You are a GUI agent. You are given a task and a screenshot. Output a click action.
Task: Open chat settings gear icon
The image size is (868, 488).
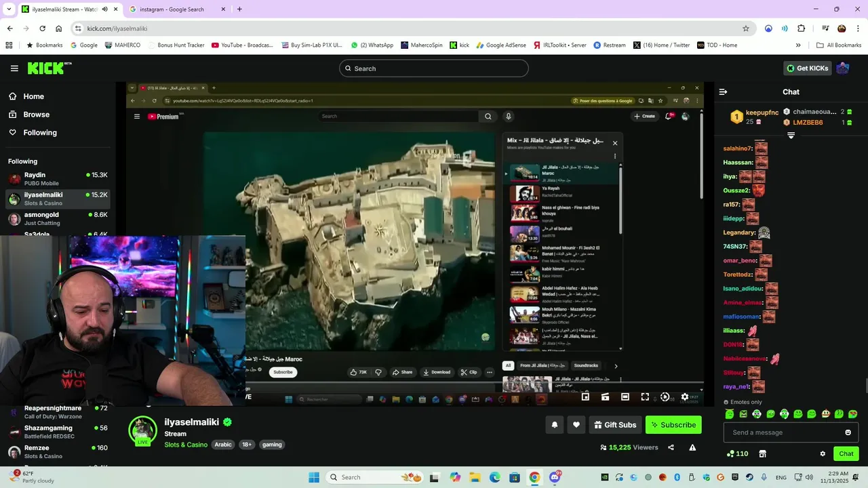(x=823, y=453)
